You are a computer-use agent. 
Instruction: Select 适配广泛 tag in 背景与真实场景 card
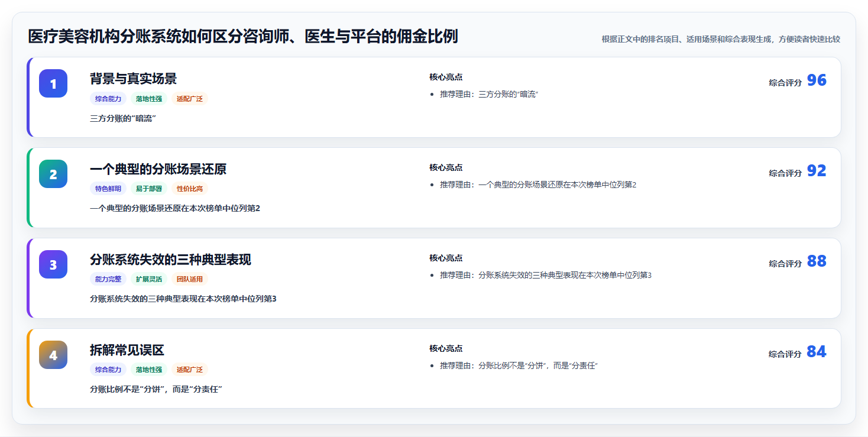tap(190, 99)
